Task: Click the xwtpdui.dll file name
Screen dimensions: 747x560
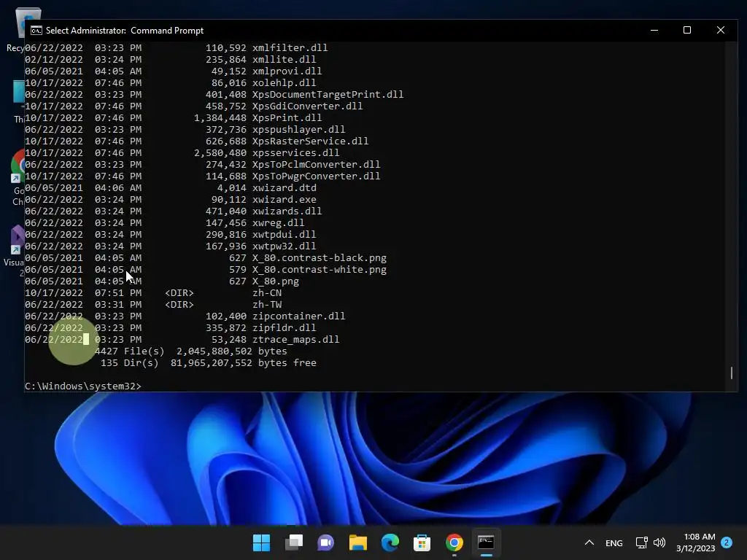Action: (x=284, y=234)
